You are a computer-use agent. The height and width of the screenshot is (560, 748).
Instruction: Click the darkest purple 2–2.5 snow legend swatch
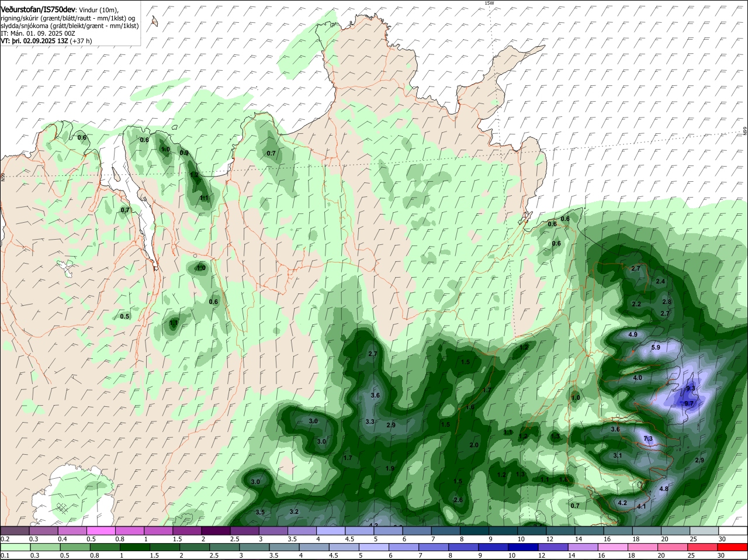(x=217, y=531)
